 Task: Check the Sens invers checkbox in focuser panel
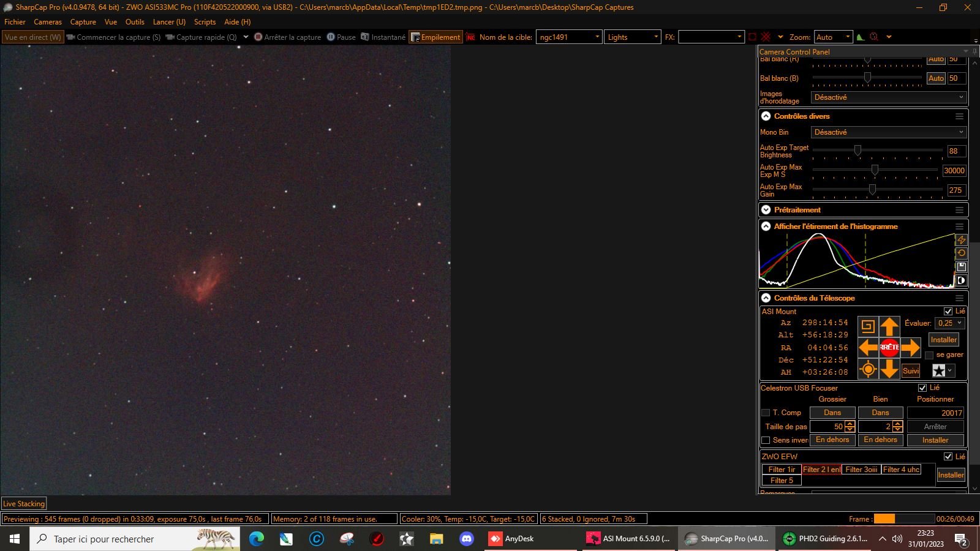point(766,440)
